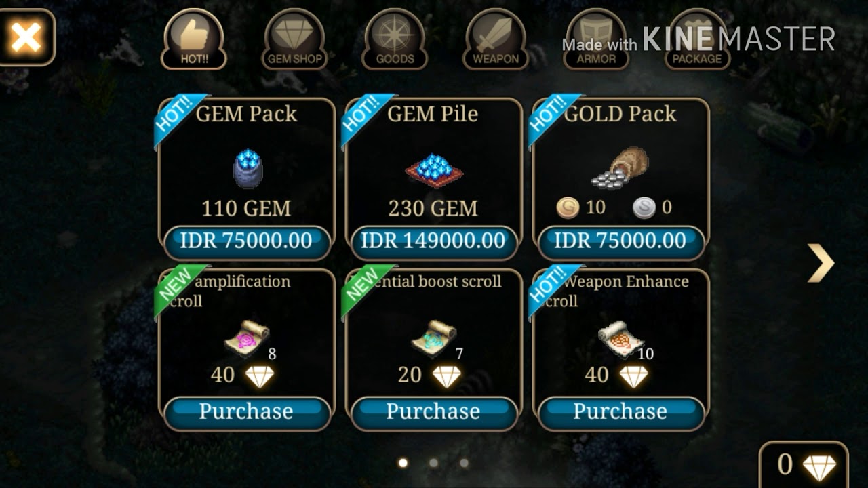Purchase the amplification scroll
This screenshot has height=488, width=868.
[x=247, y=412]
